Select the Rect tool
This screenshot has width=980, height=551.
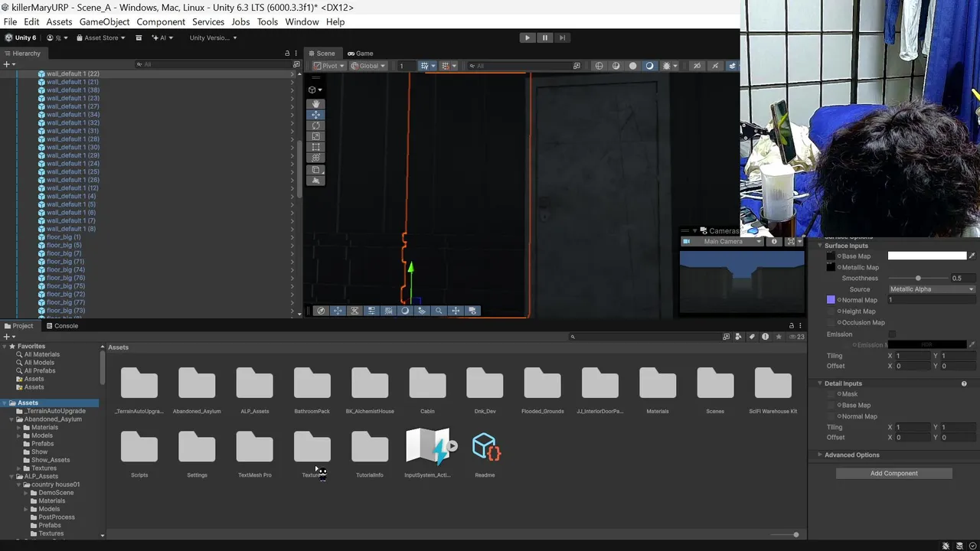315,147
